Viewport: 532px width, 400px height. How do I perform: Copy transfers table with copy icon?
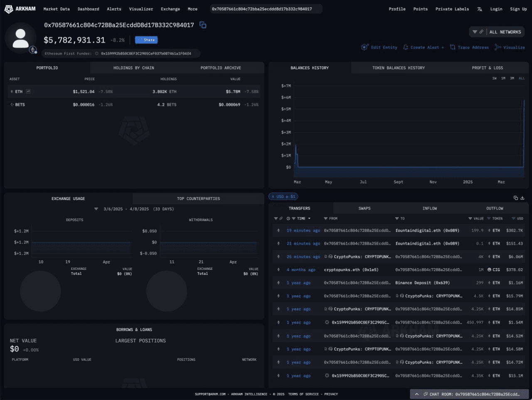point(516,198)
